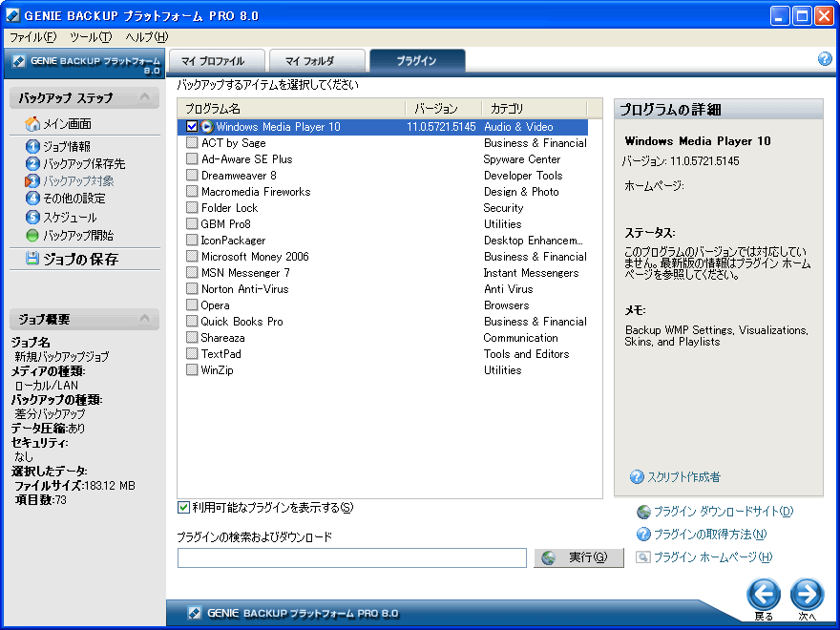This screenshot has width=840, height=630.
Task: Select Quick Books Pro row
Action: (383, 322)
